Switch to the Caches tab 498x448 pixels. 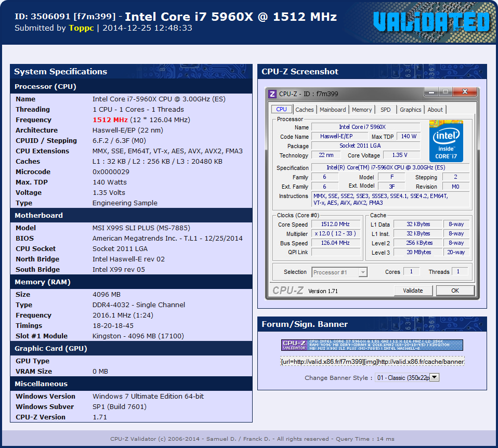click(304, 110)
